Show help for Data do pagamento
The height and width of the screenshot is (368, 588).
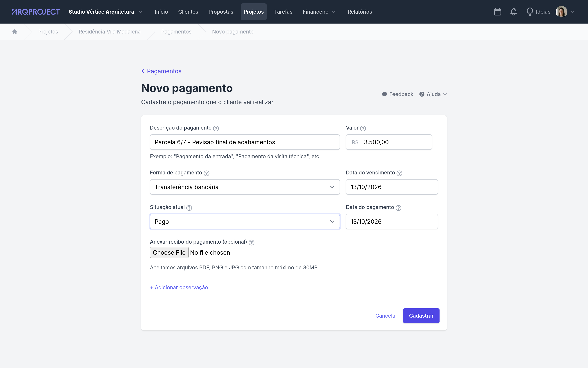[x=398, y=208]
